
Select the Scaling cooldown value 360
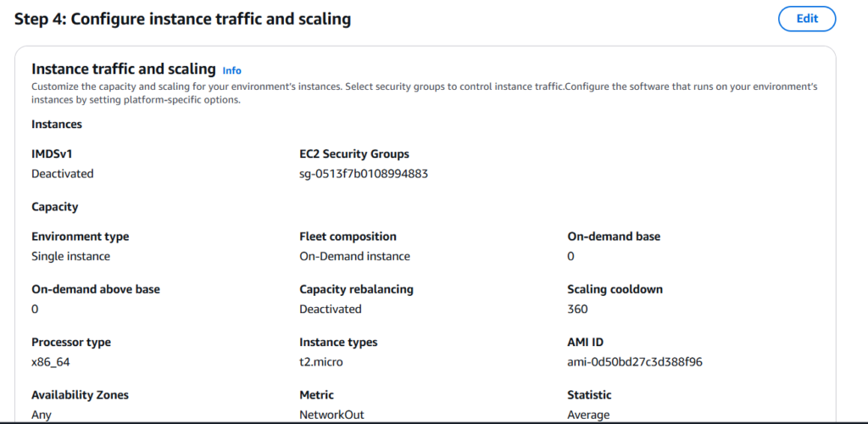tap(577, 309)
